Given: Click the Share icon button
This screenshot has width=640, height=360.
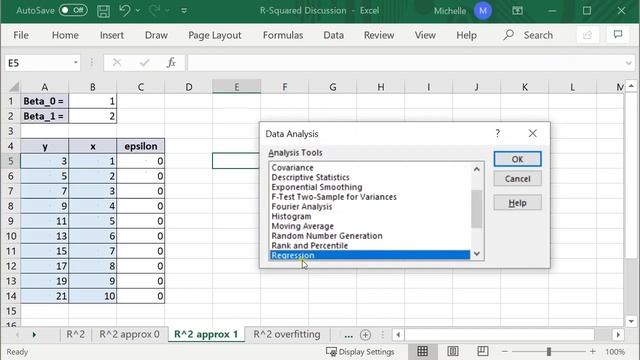Looking at the screenshot, I should coord(587,35).
